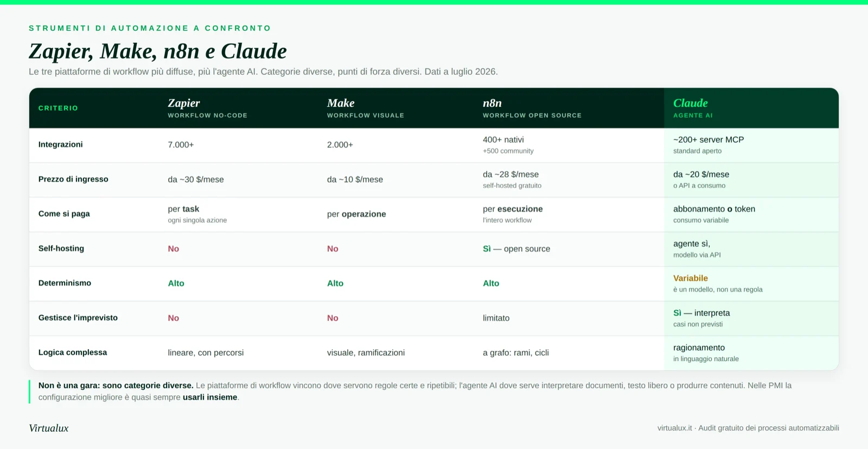868x449 pixels.
Task: Click the Determinismo row label
Action: coord(65,283)
